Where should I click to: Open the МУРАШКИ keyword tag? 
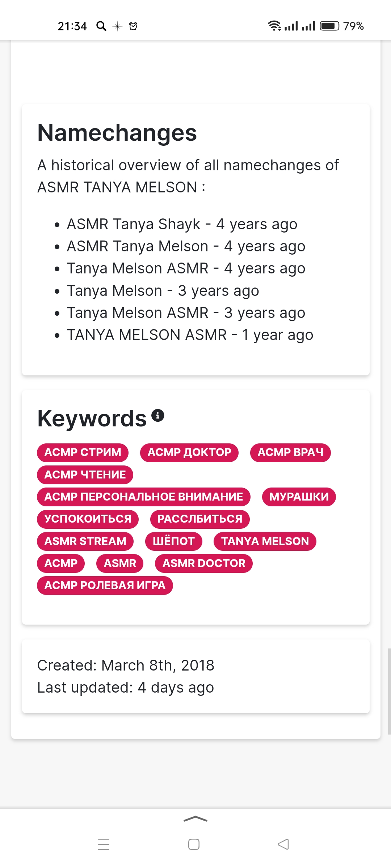pos(299,497)
